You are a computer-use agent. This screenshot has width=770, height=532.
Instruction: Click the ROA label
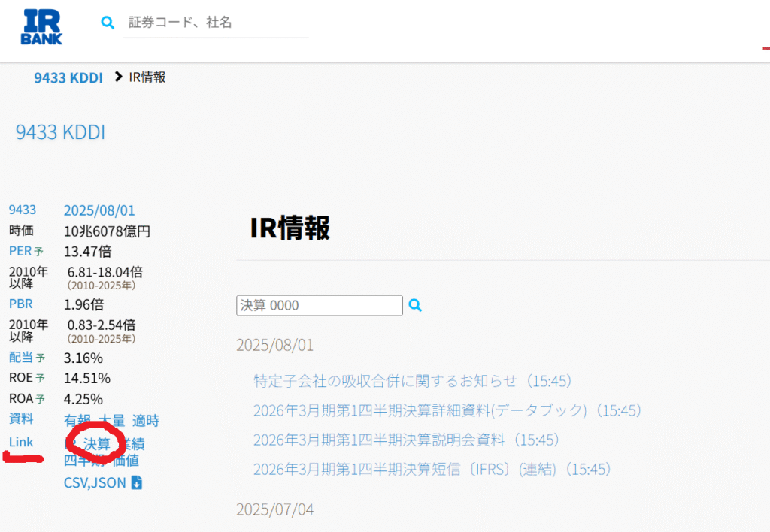click(x=20, y=398)
